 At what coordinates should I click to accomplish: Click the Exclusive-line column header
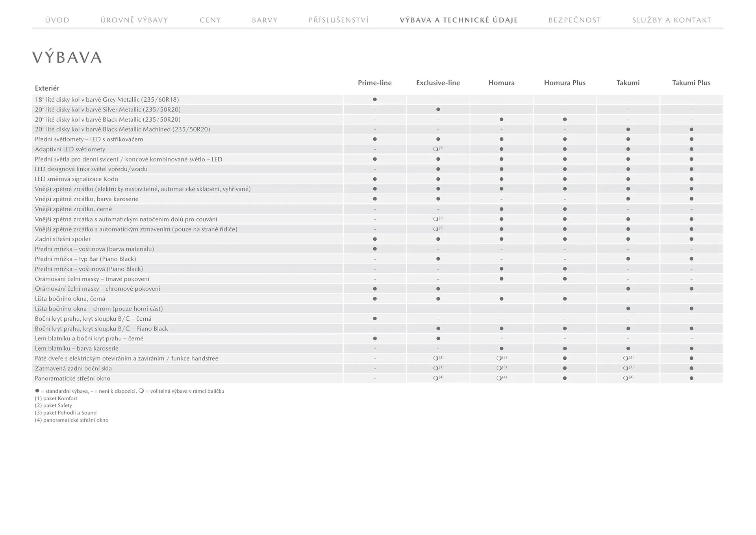click(438, 83)
